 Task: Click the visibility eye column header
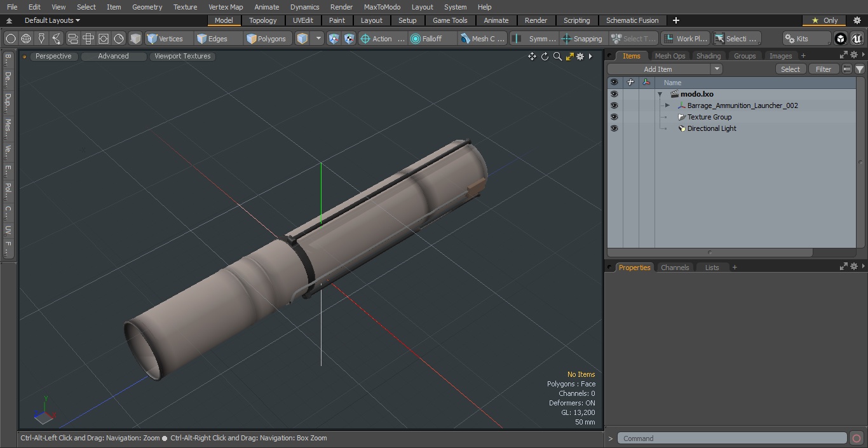point(614,82)
